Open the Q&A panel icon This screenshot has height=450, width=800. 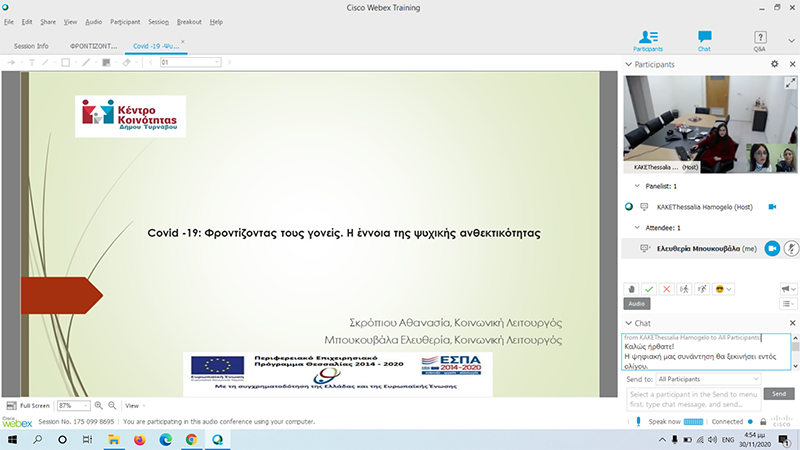tap(760, 40)
